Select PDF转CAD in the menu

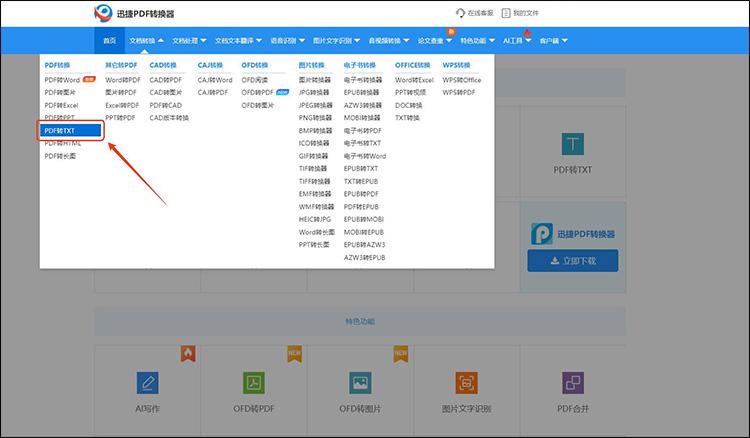coord(165,105)
